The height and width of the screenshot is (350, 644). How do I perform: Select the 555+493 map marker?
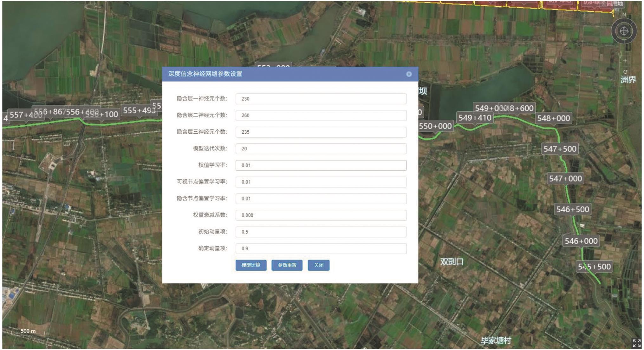point(139,110)
